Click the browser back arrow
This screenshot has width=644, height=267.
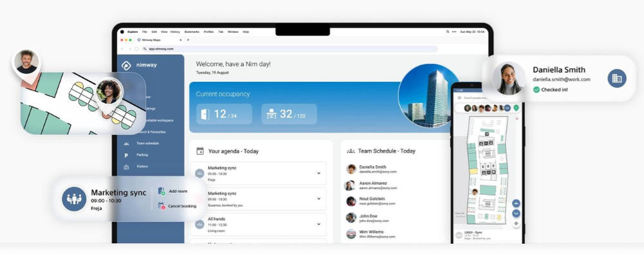[122, 49]
